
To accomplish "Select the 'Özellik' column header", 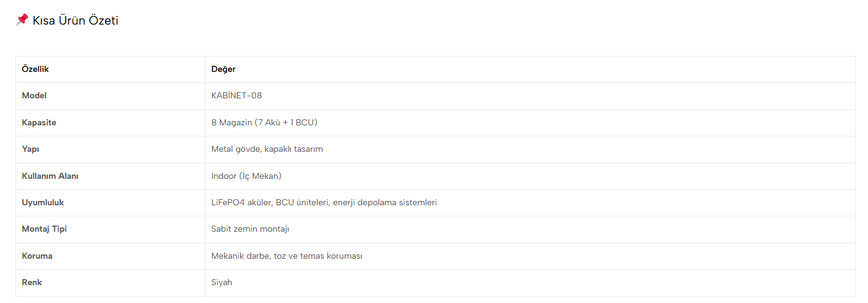I will pos(35,69).
